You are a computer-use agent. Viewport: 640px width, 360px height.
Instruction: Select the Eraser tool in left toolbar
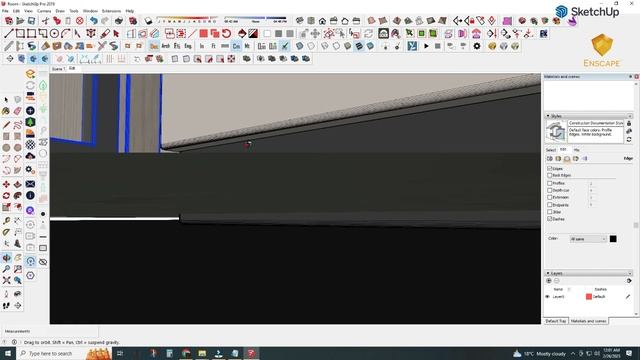tap(18, 111)
